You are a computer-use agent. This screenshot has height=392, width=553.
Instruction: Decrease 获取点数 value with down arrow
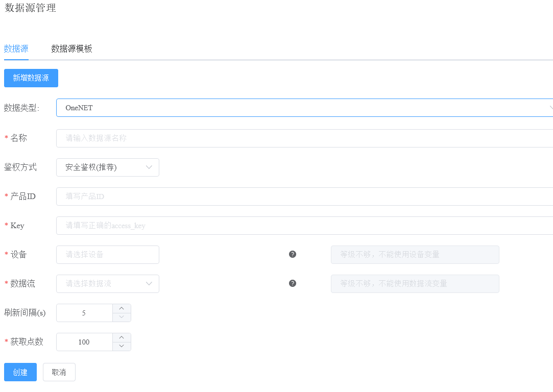tap(122, 347)
